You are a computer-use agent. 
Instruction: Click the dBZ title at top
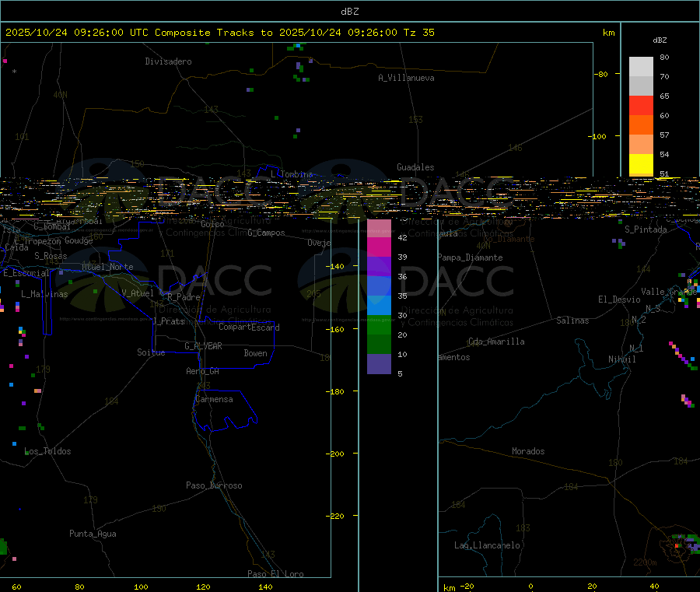[349, 12]
